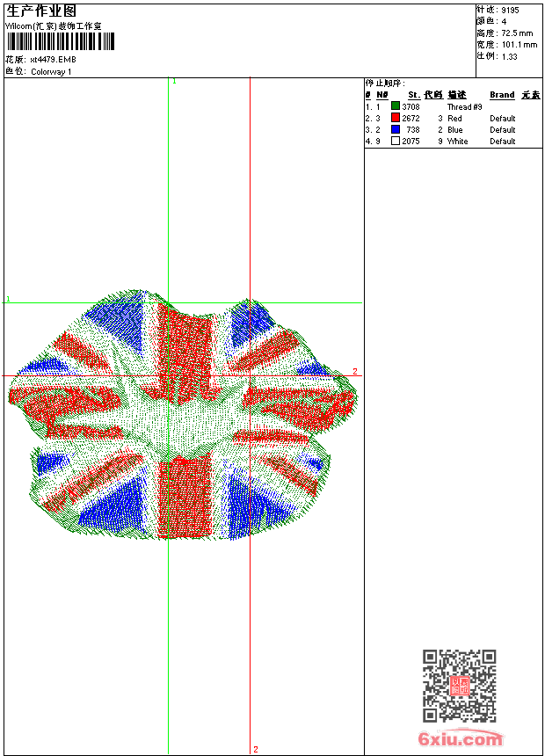The height and width of the screenshot is (756, 545).
Task: Click Default brand in the White row
Action: [x=503, y=142]
